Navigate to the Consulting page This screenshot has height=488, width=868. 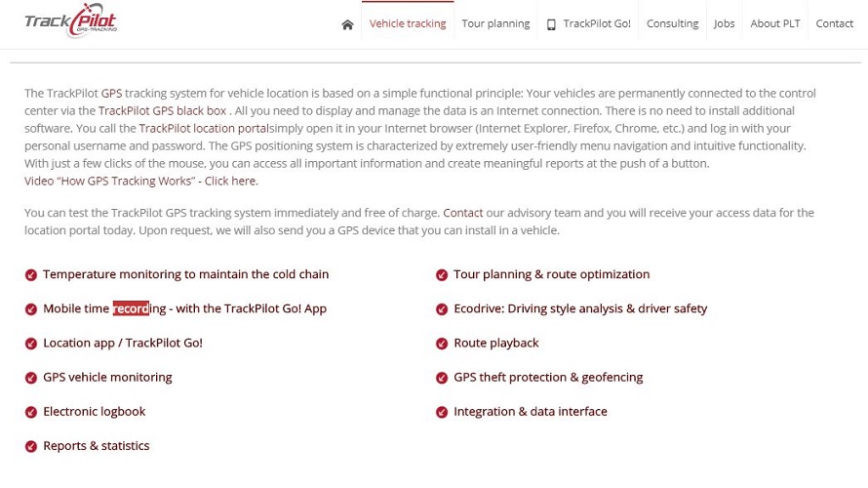point(672,23)
